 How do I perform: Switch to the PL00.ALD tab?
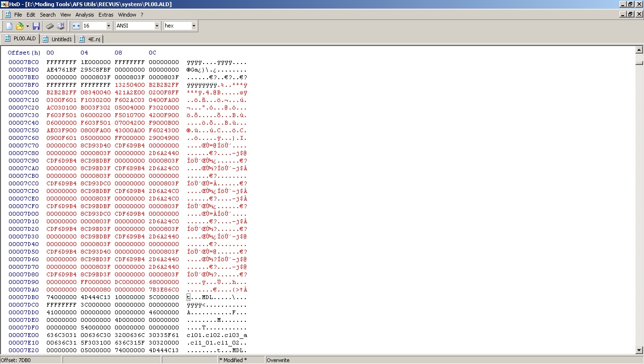(x=20, y=39)
